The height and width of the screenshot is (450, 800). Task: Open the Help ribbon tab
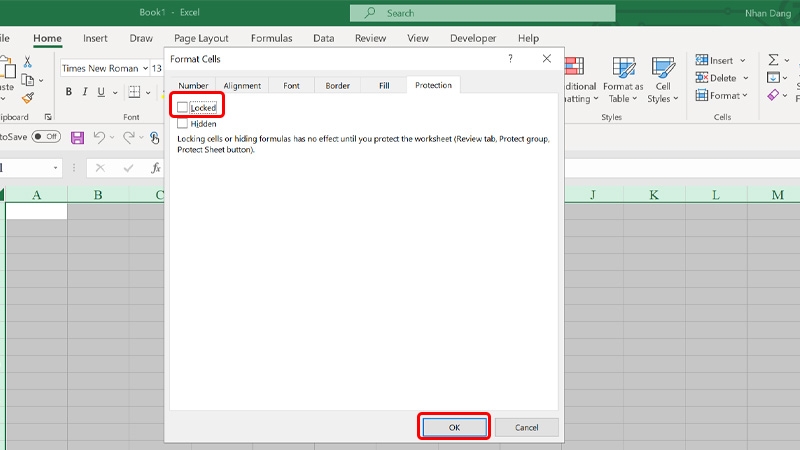(x=528, y=38)
